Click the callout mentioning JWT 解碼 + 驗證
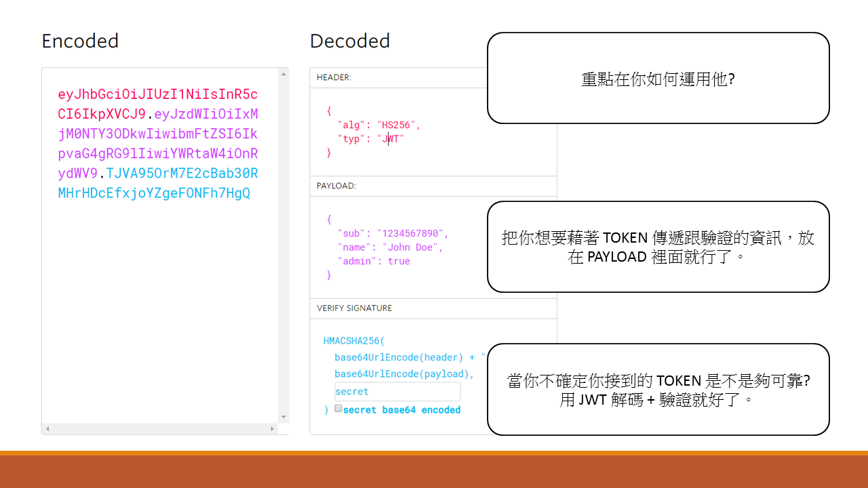 tap(658, 390)
